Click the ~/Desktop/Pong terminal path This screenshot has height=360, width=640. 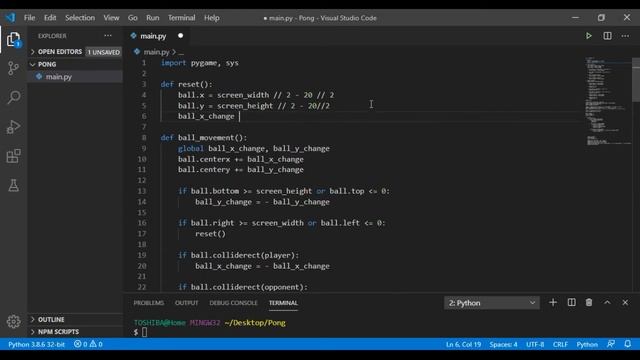pos(255,322)
